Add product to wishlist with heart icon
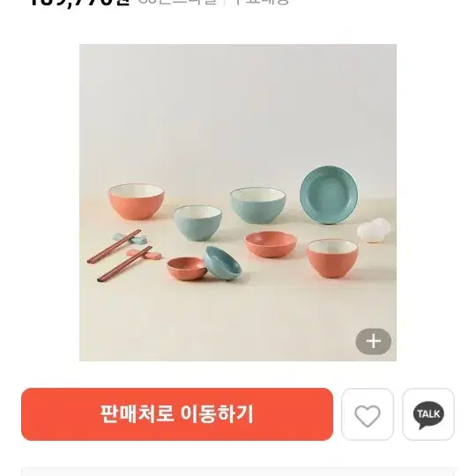This screenshot has width=476, height=476. click(368, 414)
